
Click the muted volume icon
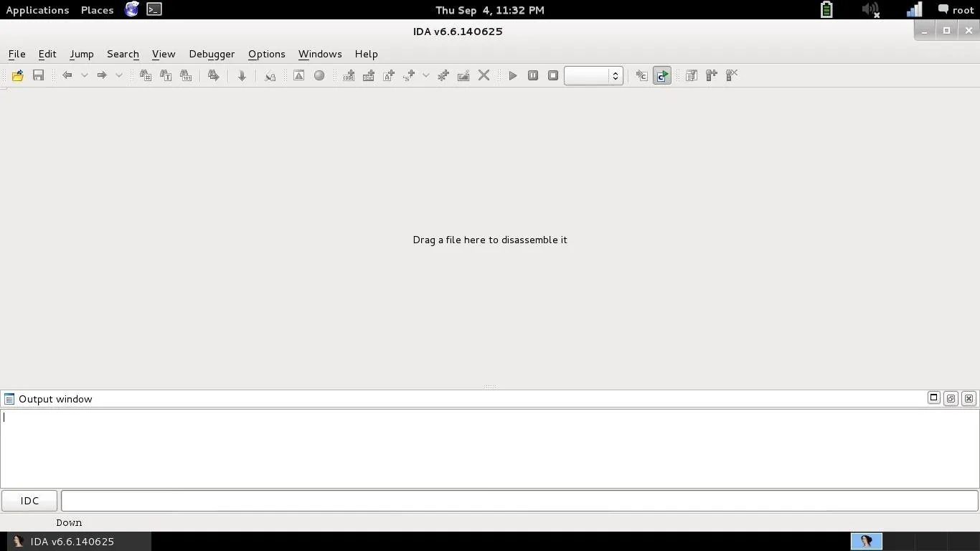870,9
